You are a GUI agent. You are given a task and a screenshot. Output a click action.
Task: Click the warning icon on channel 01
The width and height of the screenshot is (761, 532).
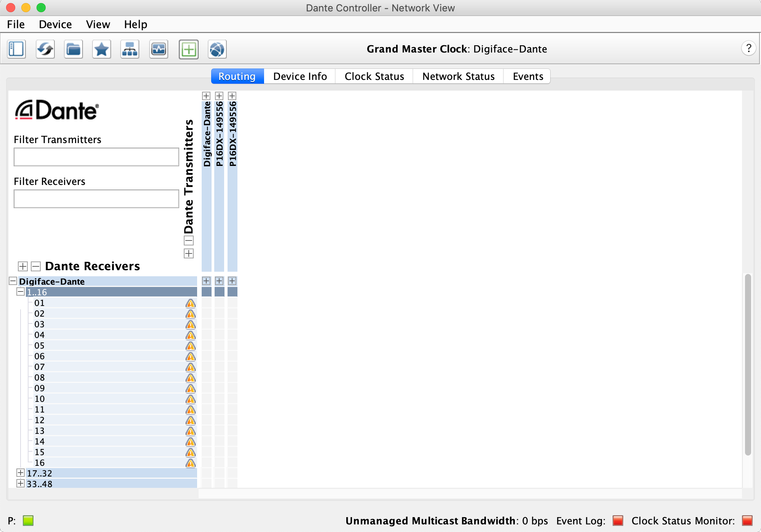pos(191,303)
